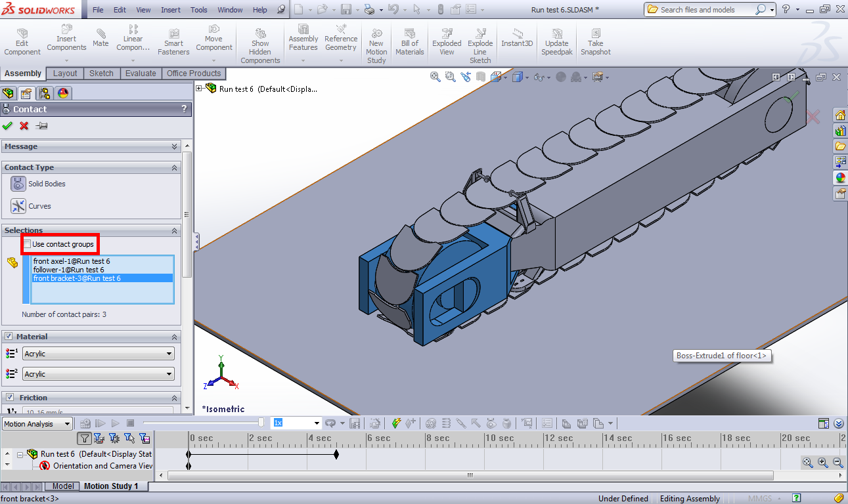The width and height of the screenshot is (848, 504).
Task: Toggle the Friction checkbox
Action: pyautogui.click(x=9, y=398)
